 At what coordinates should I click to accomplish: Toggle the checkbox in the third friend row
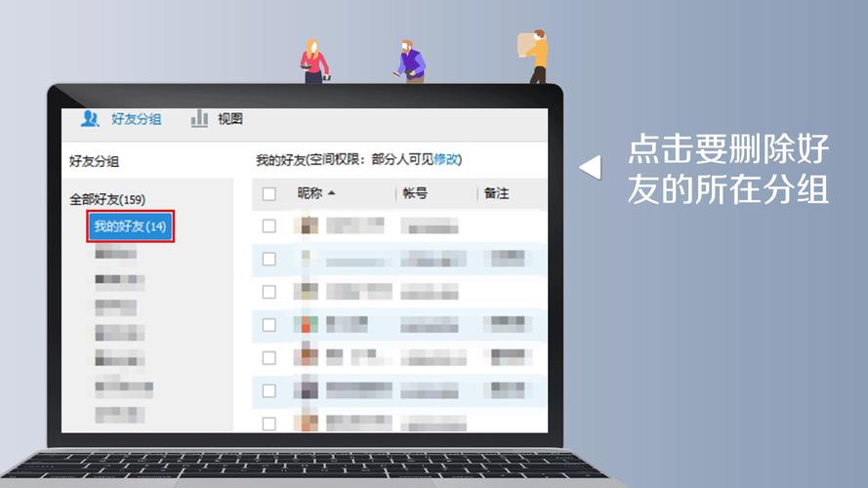point(269,292)
